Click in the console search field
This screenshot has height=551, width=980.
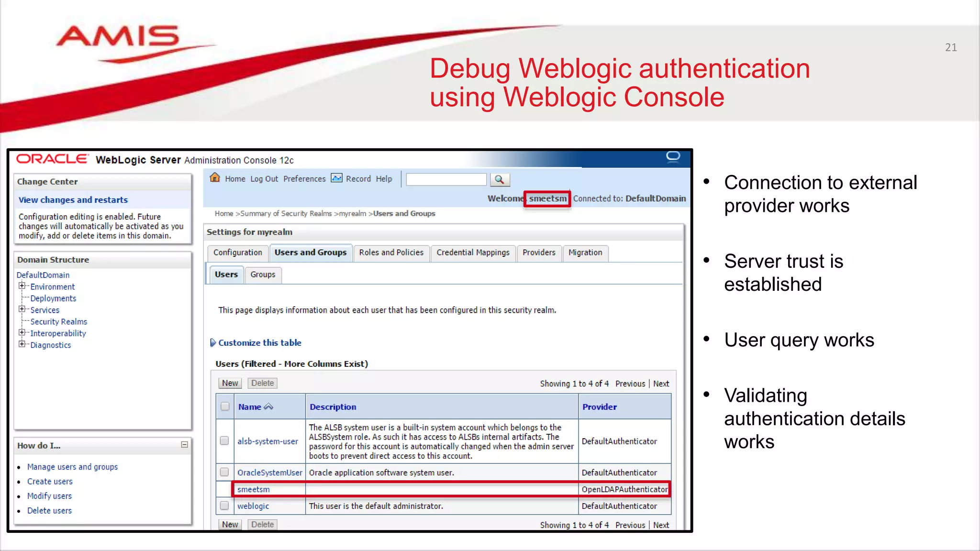click(x=446, y=179)
